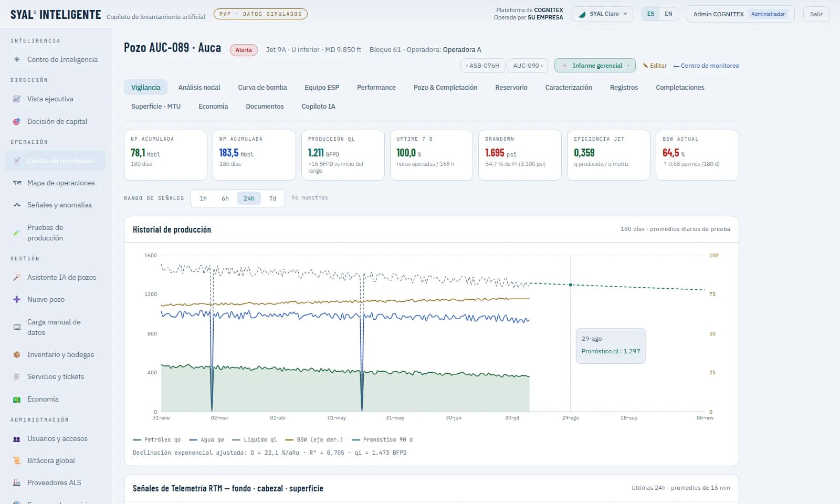Click the Mapa de operaciones map icon
Viewport: 840px width, 504px height.
coord(17,183)
